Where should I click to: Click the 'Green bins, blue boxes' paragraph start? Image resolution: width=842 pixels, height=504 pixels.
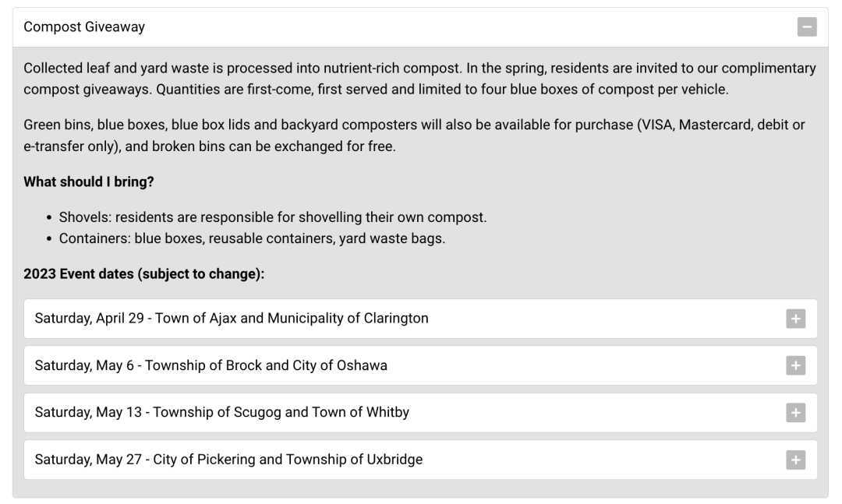tap(86, 125)
